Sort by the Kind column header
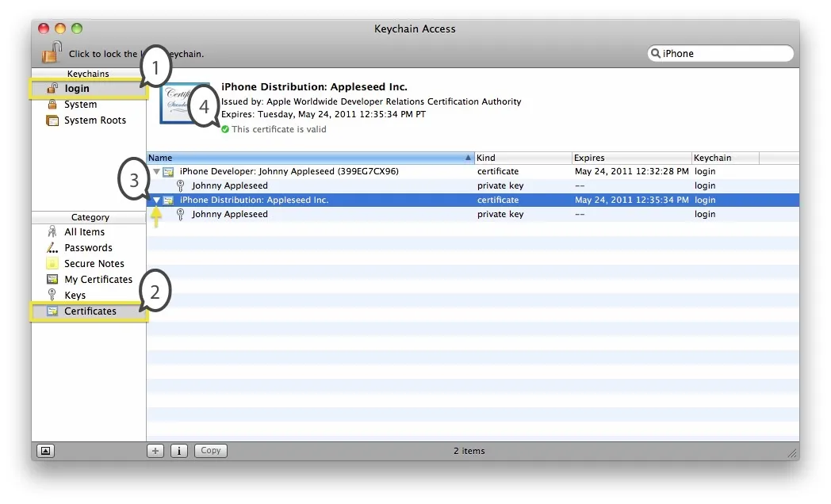Image resolution: width=831 pixels, height=504 pixels. click(x=523, y=158)
